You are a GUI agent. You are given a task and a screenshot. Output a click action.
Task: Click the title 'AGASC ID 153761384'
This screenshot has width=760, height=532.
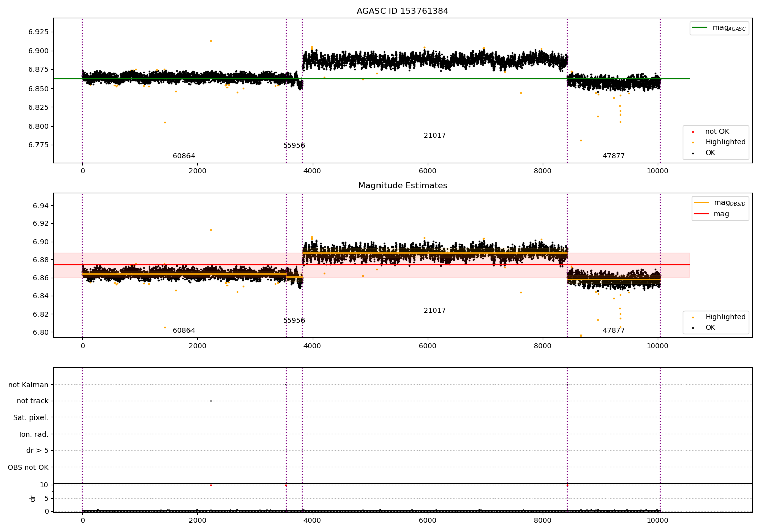(402, 11)
